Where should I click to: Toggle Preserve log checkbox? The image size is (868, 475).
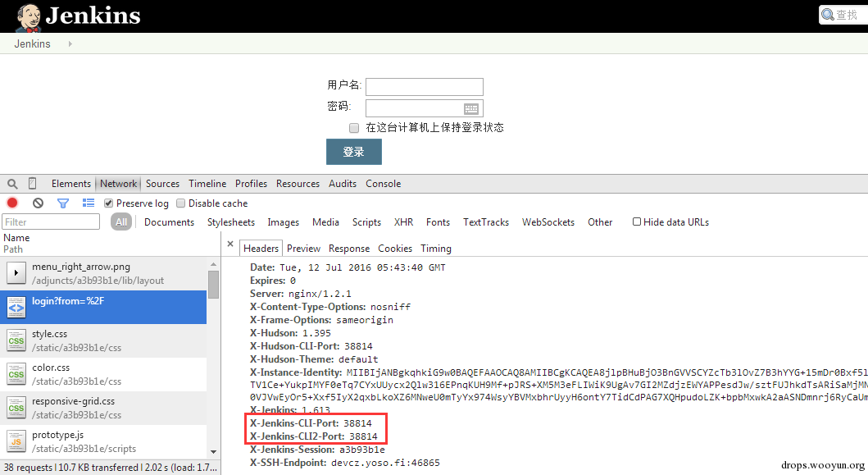click(x=108, y=203)
